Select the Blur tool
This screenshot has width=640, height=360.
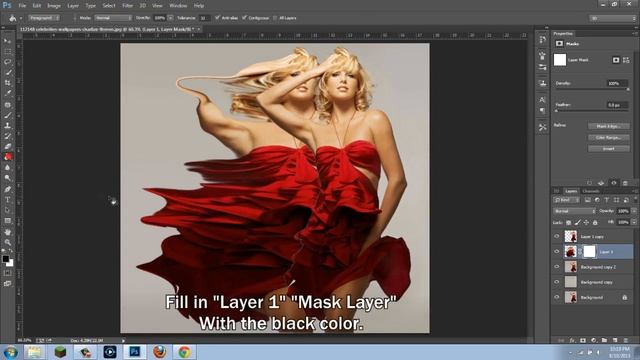7,168
